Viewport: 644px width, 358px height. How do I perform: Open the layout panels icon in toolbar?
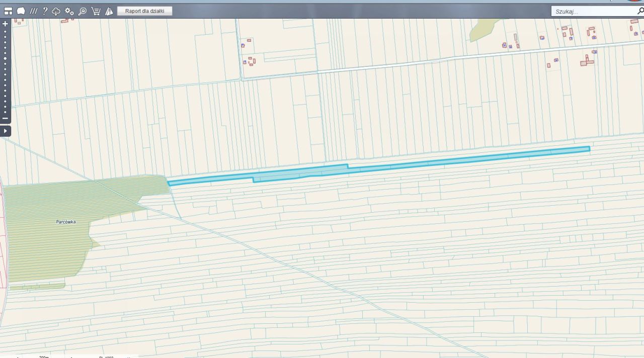pos(8,11)
